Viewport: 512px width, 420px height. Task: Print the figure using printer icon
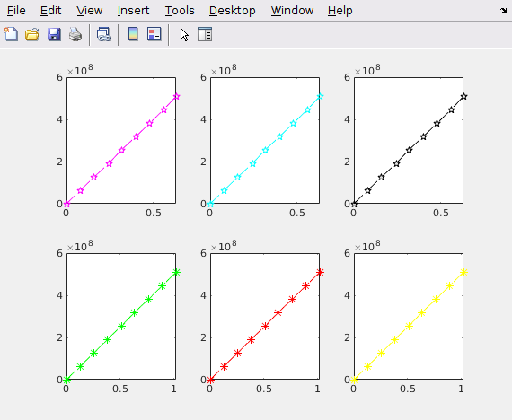coord(75,34)
